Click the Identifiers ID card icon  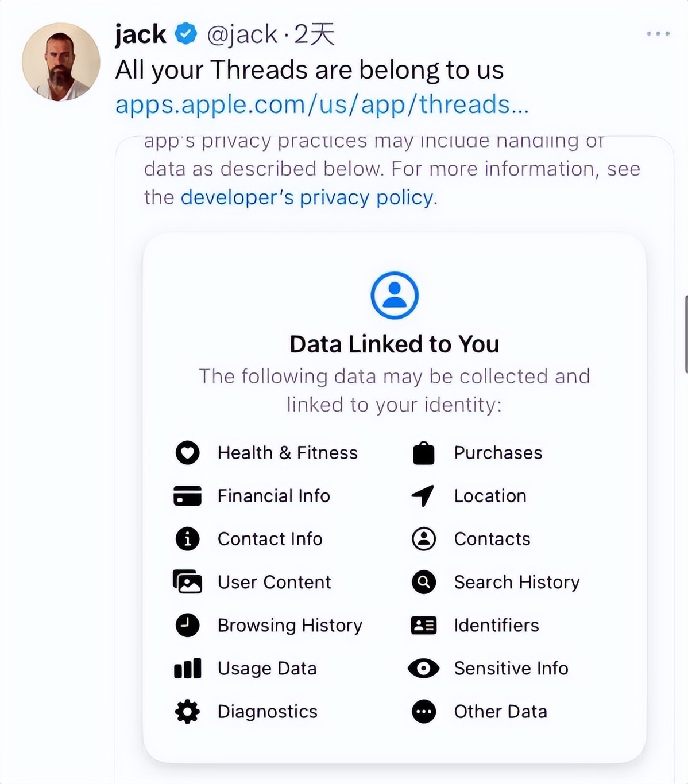coord(424,625)
